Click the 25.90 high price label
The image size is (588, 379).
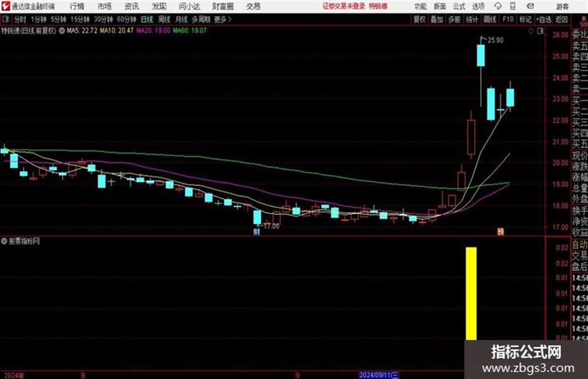[x=495, y=40]
